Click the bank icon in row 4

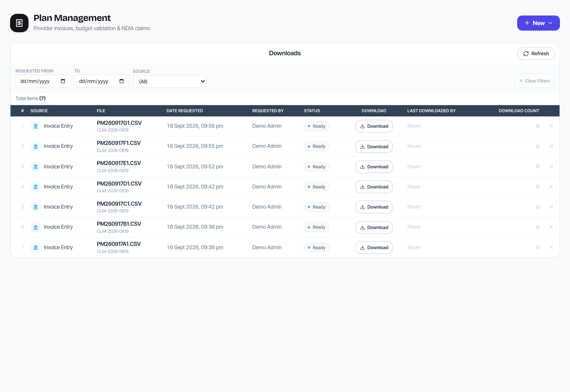[x=36, y=187]
